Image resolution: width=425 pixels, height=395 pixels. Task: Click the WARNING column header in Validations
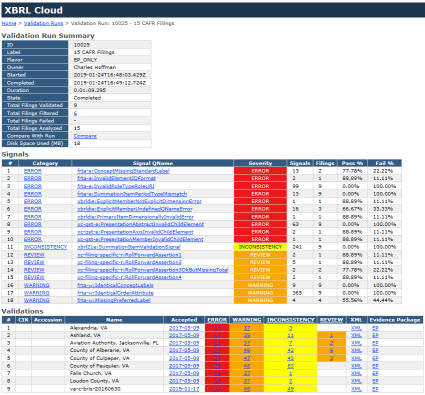coord(247,320)
